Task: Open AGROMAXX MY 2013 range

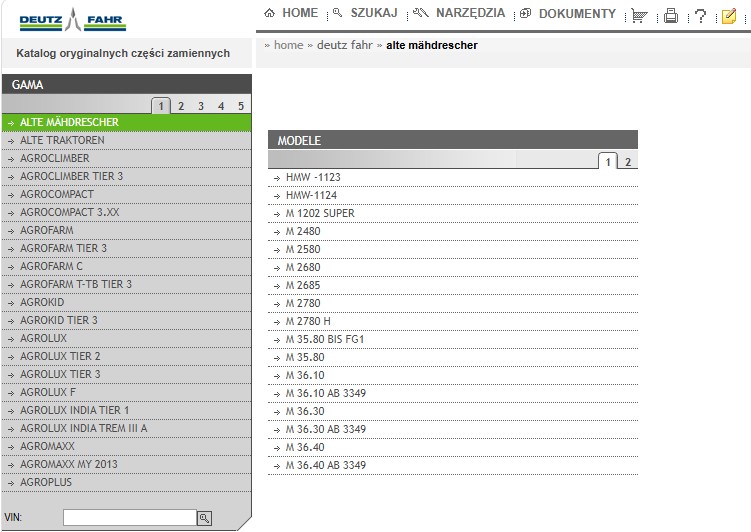Action: tap(126, 464)
